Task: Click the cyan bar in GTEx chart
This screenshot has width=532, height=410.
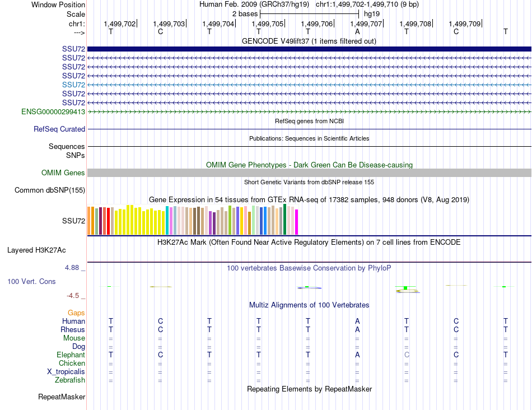Action: click(167, 220)
